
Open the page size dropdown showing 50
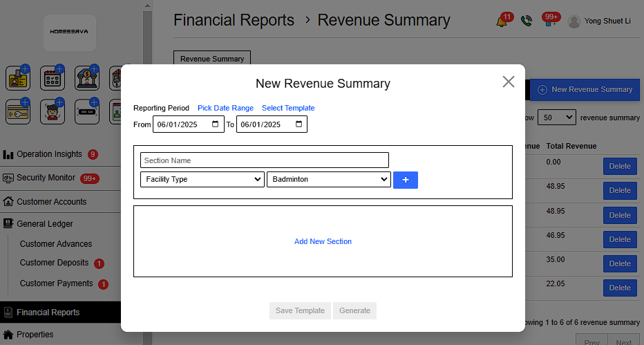pyautogui.click(x=556, y=118)
